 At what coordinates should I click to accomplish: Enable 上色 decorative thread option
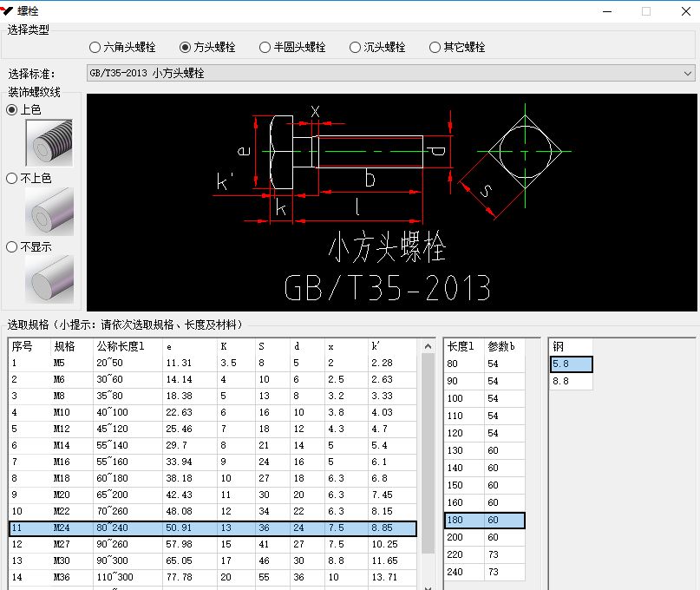(23, 109)
